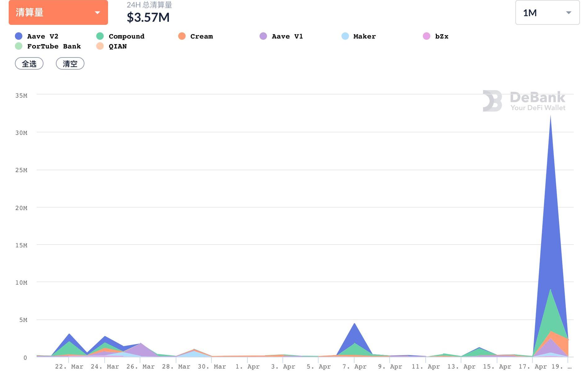
Task: Toggle bZx legend series
Action: pyautogui.click(x=436, y=36)
